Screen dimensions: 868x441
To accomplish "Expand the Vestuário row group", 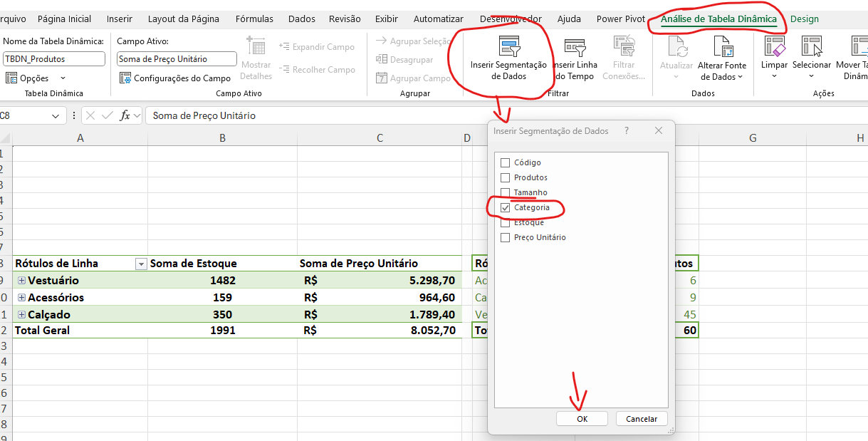I will click(x=22, y=281).
